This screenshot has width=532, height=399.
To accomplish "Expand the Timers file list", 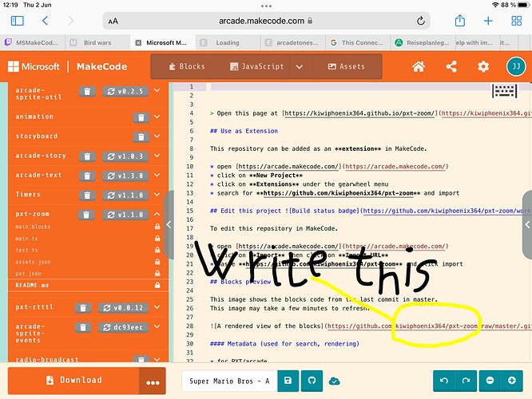I will coord(157,195).
